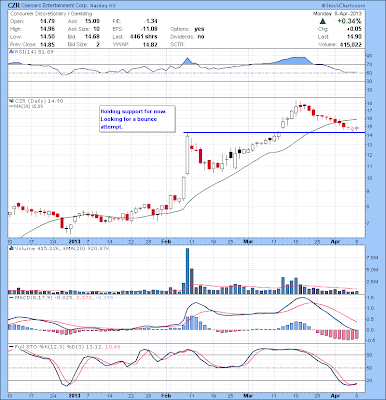Click the Feb label on price date axis

166,241
